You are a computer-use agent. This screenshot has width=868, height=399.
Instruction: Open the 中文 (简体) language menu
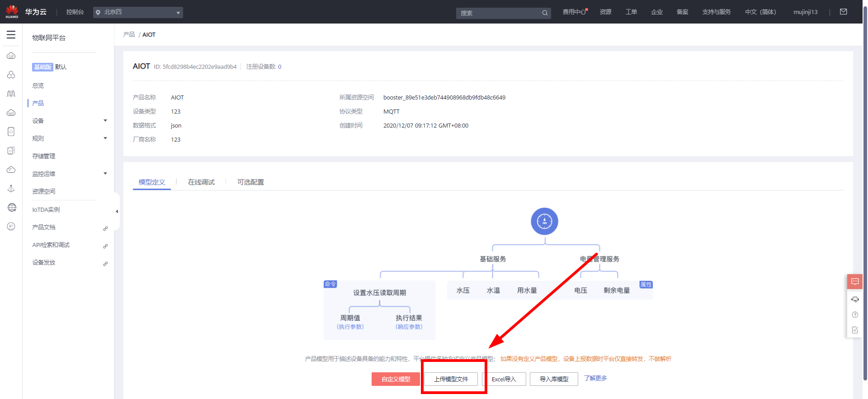(760, 12)
